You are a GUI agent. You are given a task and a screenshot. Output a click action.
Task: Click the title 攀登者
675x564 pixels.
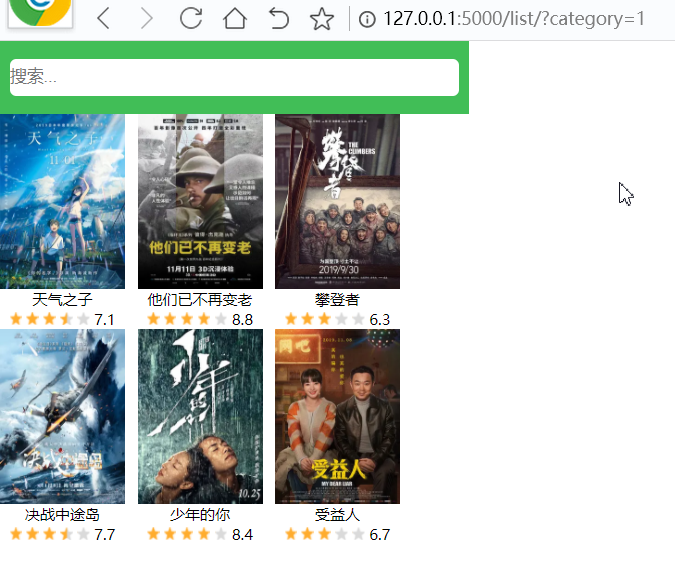point(337,300)
